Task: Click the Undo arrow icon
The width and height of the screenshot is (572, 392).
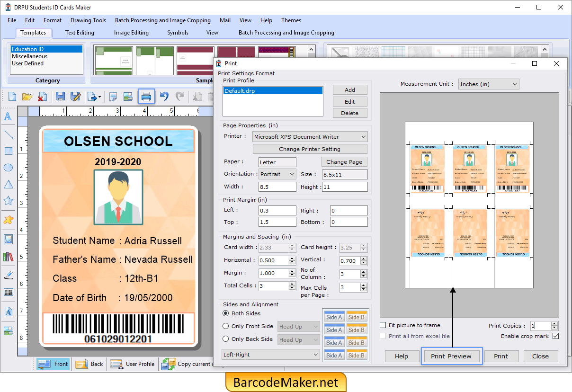Action: click(x=164, y=97)
